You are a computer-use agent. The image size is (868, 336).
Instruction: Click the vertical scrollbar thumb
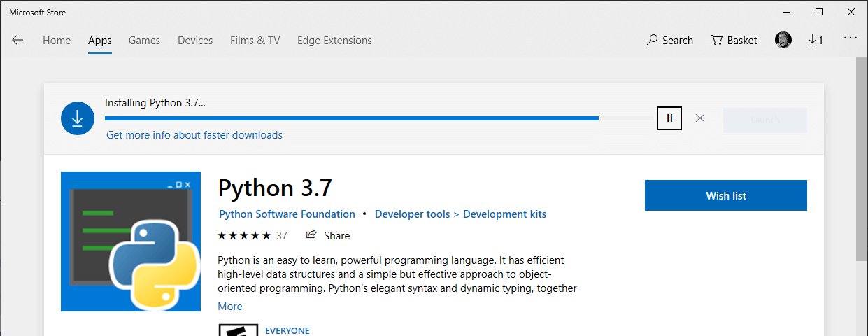coord(862,160)
